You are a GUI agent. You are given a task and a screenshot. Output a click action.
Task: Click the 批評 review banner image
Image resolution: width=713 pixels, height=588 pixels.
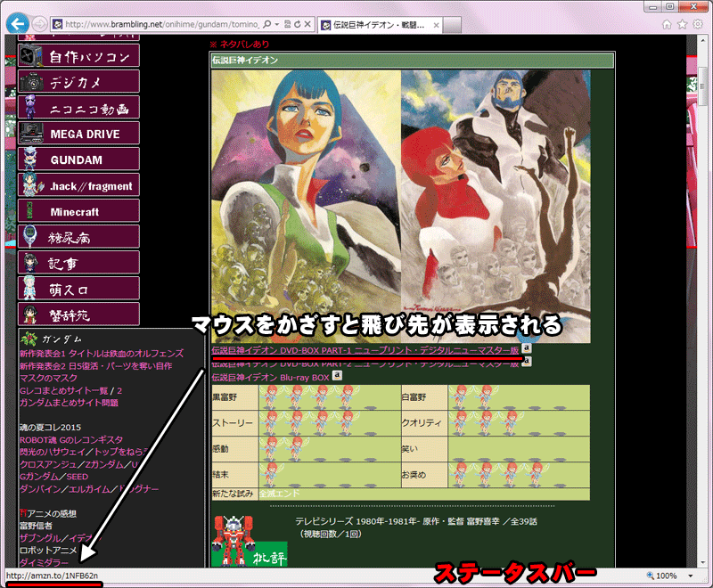click(x=250, y=542)
